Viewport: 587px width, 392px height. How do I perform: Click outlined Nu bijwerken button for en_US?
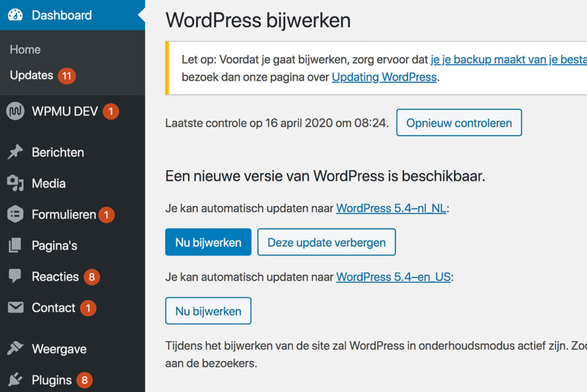pyautogui.click(x=208, y=311)
